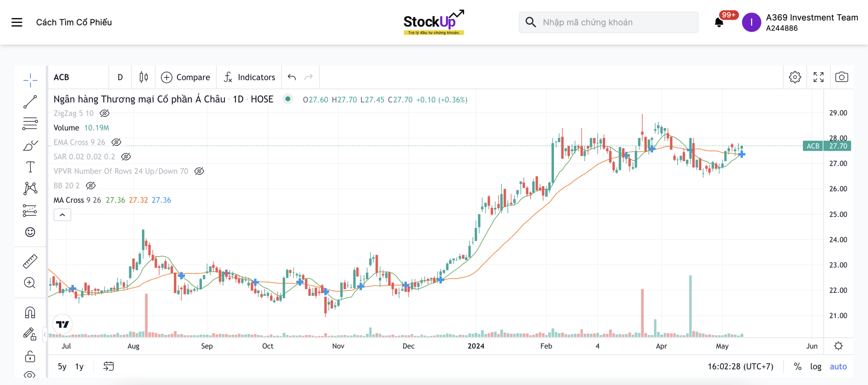Show the hidden BB 20 2 indicator

(x=91, y=186)
